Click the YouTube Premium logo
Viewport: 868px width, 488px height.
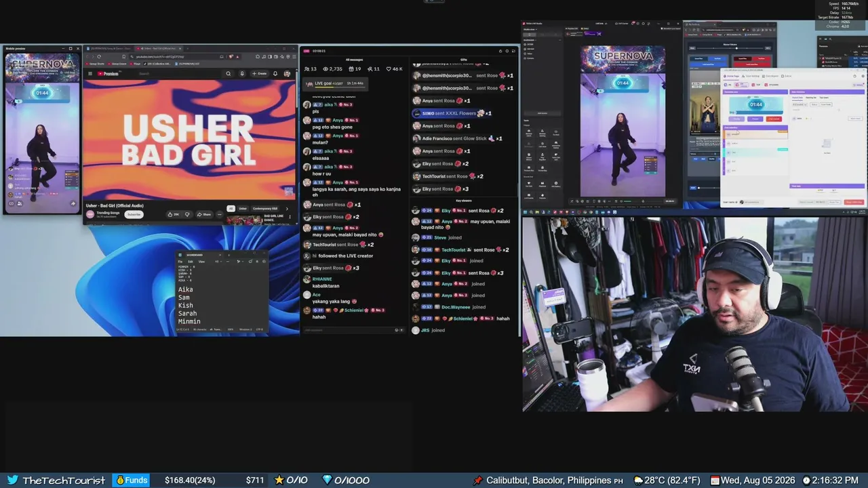(x=108, y=73)
